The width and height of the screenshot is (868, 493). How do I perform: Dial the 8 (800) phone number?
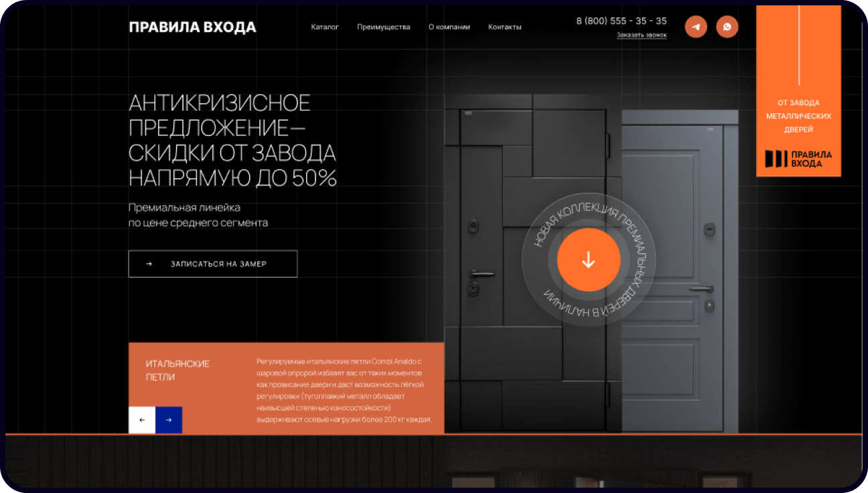pos(620,21)
